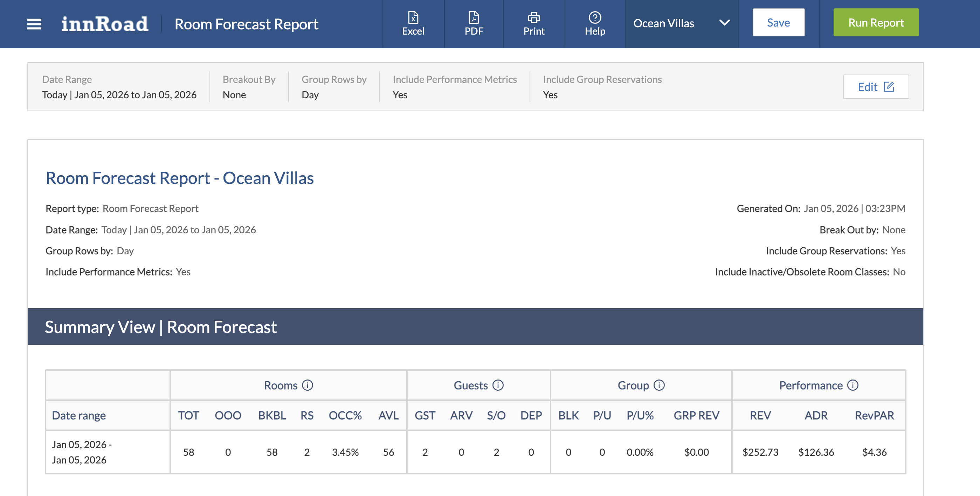Click the Rooms info icon
The image size is (980, 496).
point(308,385)
